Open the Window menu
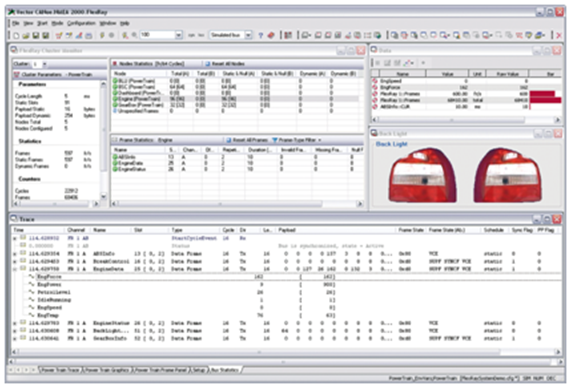 (108, 23)
